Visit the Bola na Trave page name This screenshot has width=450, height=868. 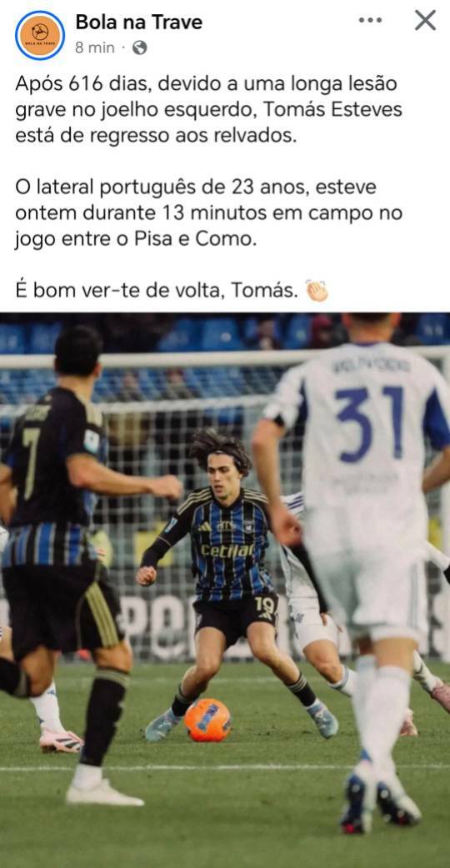tap(139, 22)
